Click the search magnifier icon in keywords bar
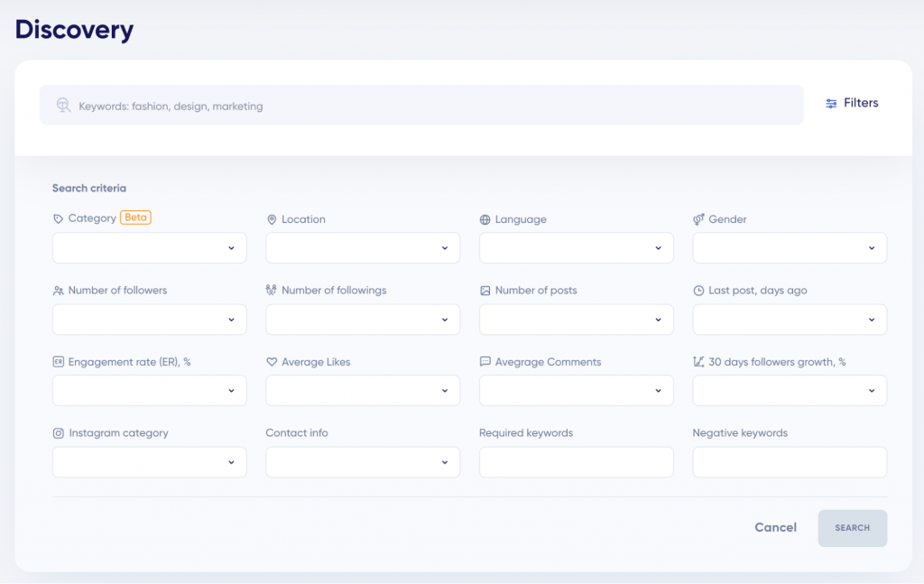This screenshot has width=924, height=584. tap(63, 106)
